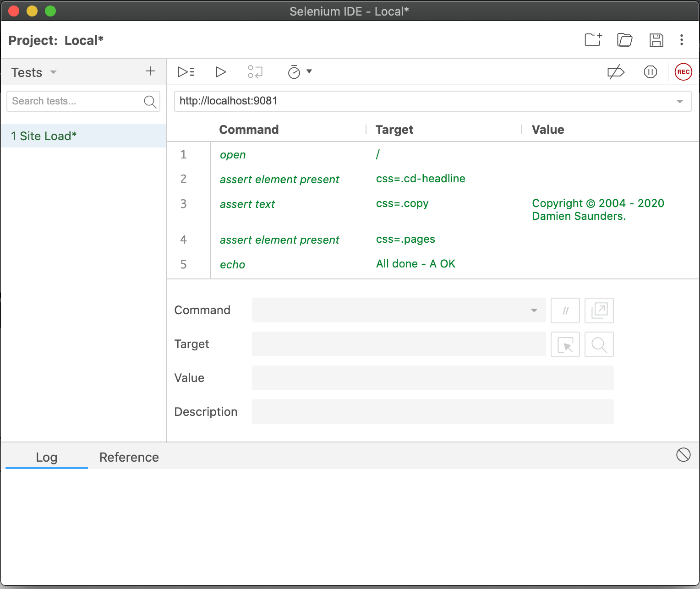Click the base URL field http://localhost:9081
This screenshot has height=589, width=700.
[x=432, y=101]
